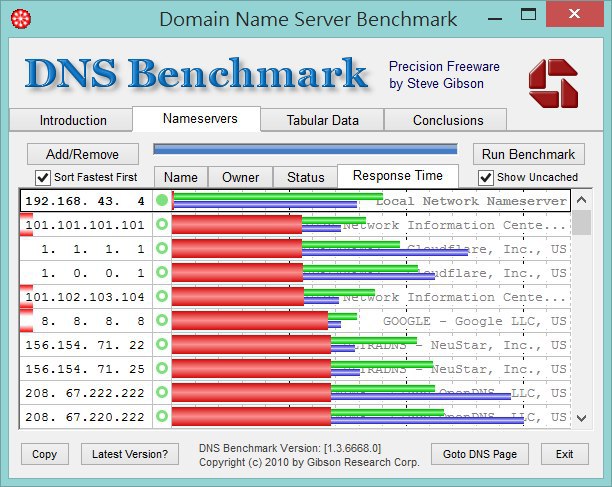The image size is (612, 487).
Task: Select the 156.154. 71. 25 IP address
Action: point(85,369)
